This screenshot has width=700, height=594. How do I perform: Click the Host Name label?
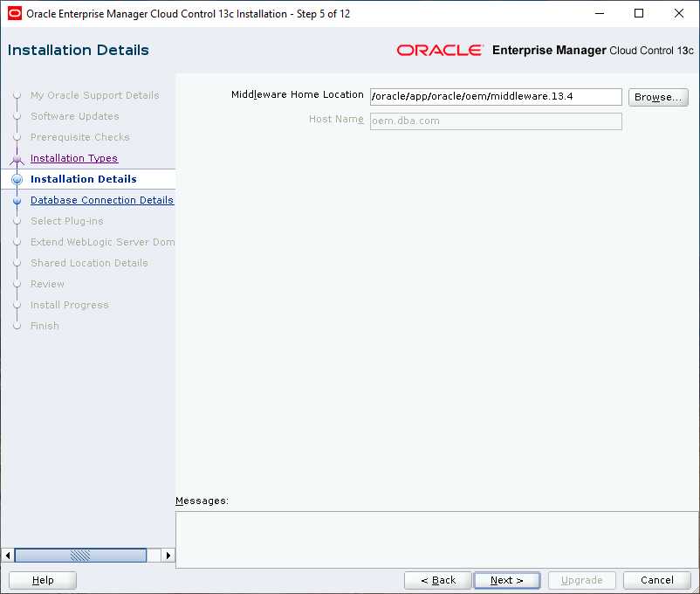(336, 119)
